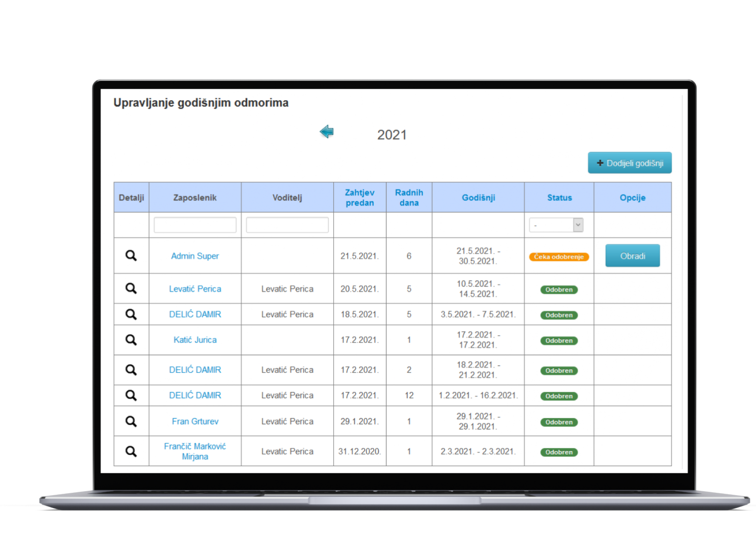The width and height of the screenshot is (756, 539).
Task: Open details magnifier for Levatić Perica employee row
Action: pyautogui.click(x=131, y=288)
